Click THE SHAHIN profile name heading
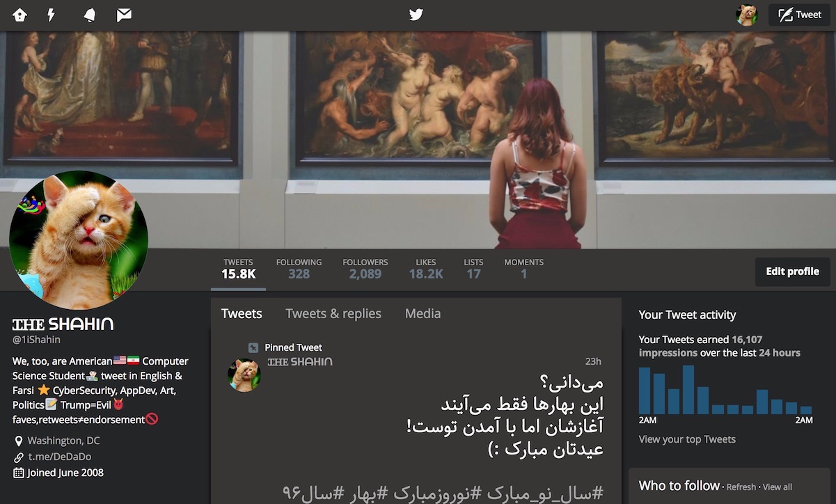The image size is (836, 504). pyautogui.click(x=63, y=324)
